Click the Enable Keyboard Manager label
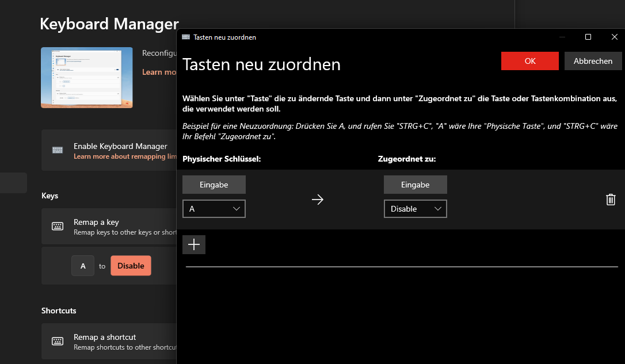 [x=120, y=146]
